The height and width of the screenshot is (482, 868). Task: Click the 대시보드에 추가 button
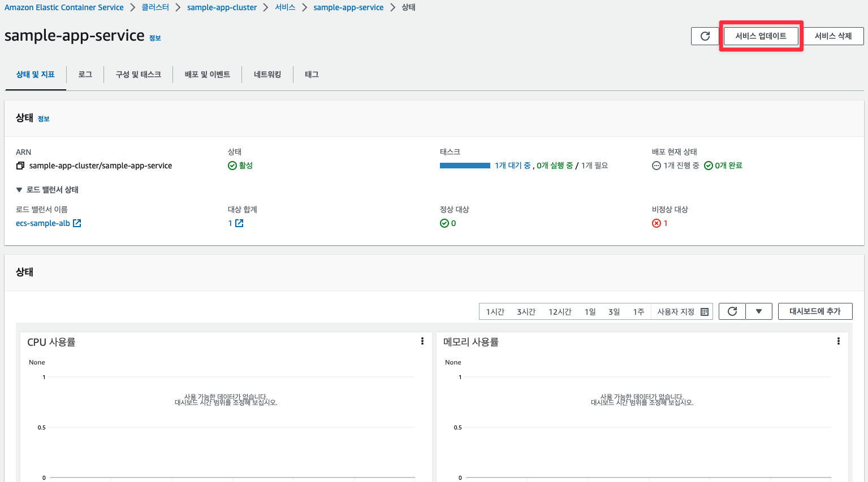pos(815,311)
